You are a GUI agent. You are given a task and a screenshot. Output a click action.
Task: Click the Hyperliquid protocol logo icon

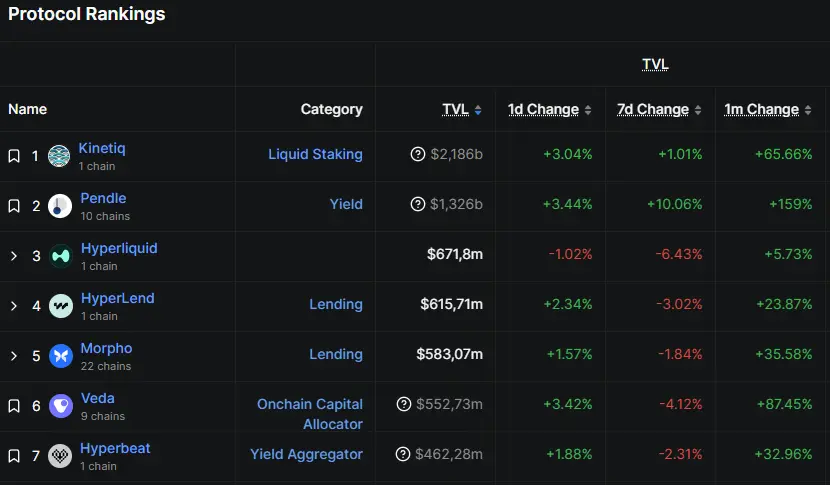61,256
